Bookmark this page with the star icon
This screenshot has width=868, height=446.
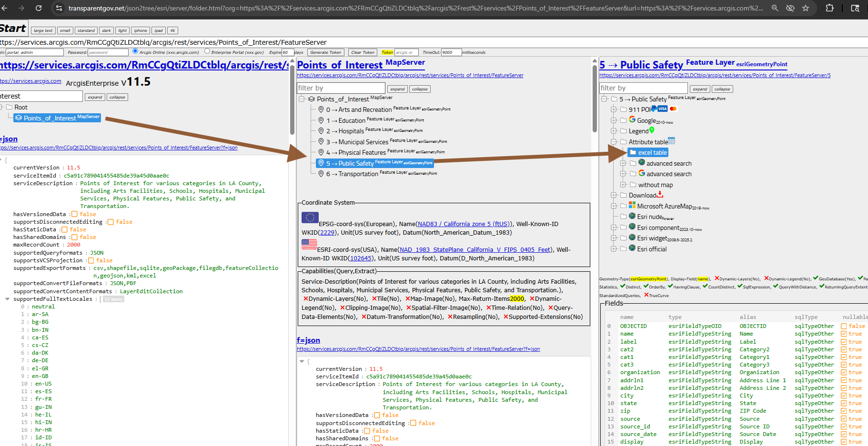point(806,8)
